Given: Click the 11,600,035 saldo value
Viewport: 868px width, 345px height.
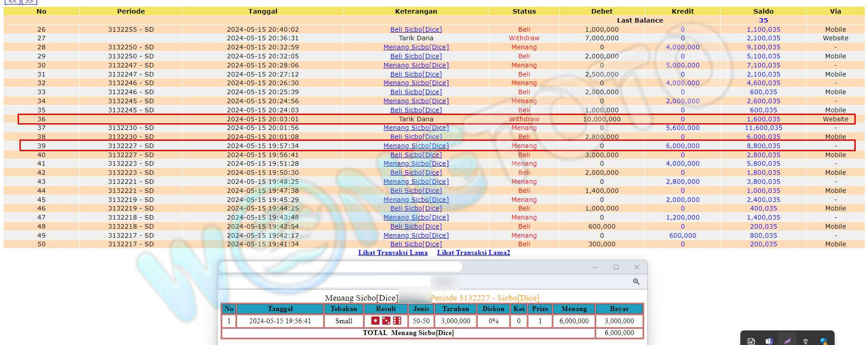Looking at the screenshot, I should pos(763,128).
